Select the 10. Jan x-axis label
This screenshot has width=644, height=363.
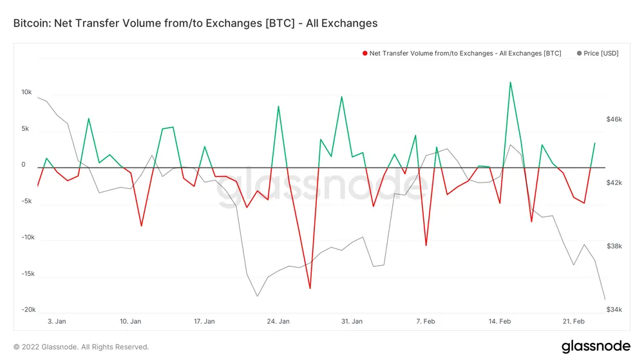[131, 320]
